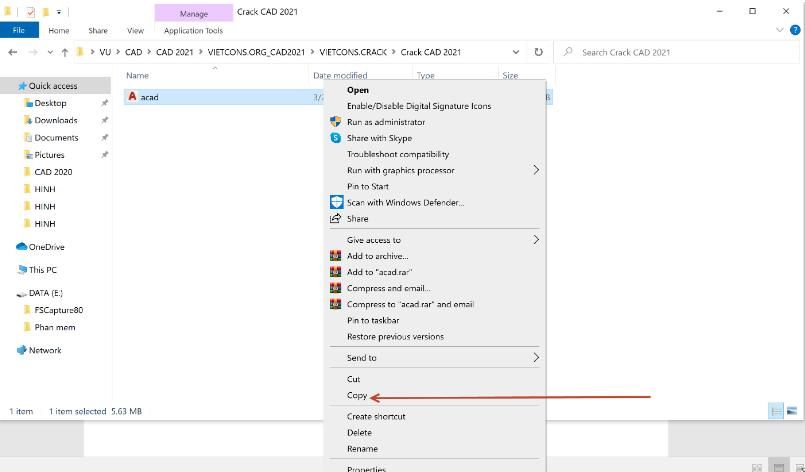Click the OneDrive cloud icon in sidebar
The width and height of the screenshot is (805, 472).
point(22,247)
